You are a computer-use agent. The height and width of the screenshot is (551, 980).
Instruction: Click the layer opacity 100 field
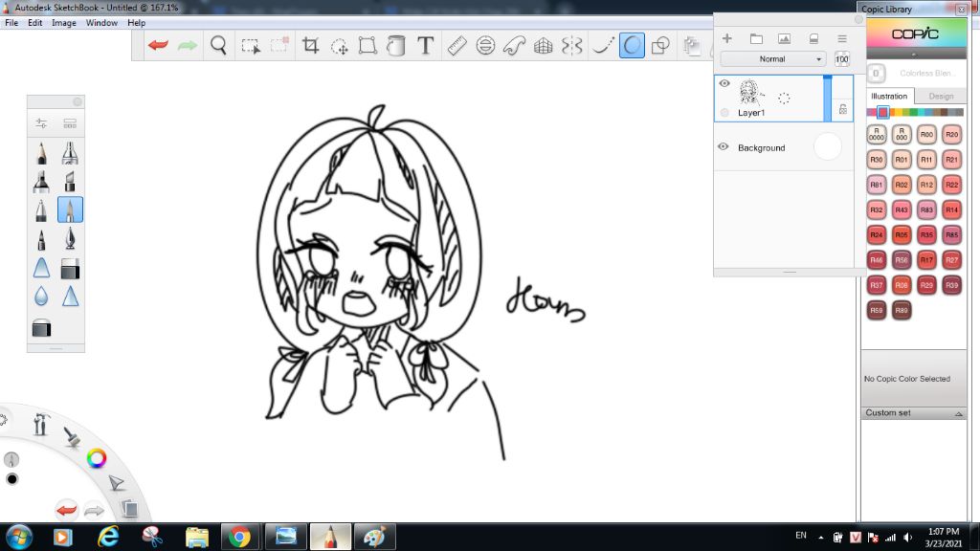pos(842,59)
